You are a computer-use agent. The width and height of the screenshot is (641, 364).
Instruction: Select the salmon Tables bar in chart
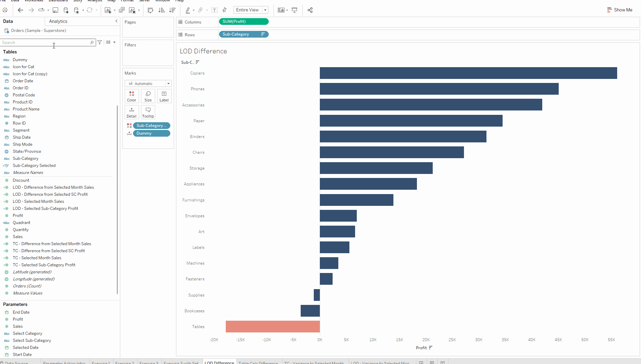click(x=273, y=327)
